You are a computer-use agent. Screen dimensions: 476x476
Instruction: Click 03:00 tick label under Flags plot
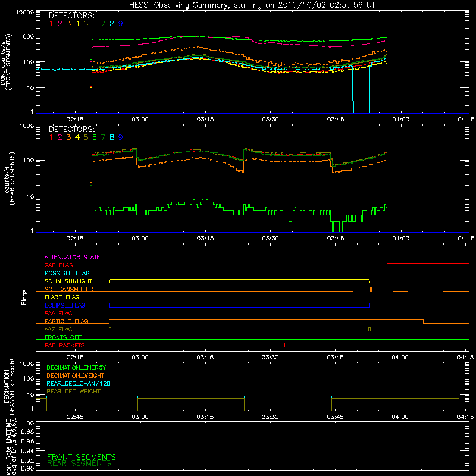tap(140, 358)
